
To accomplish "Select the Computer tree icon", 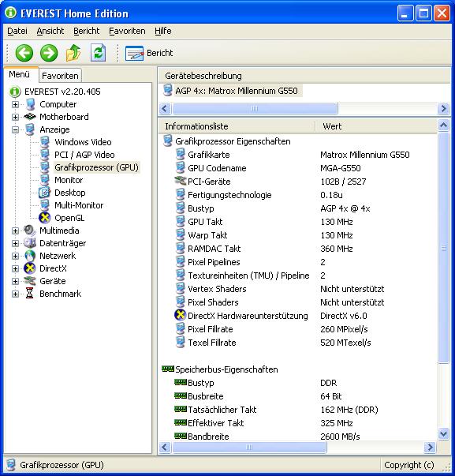I will pos(30,104).
